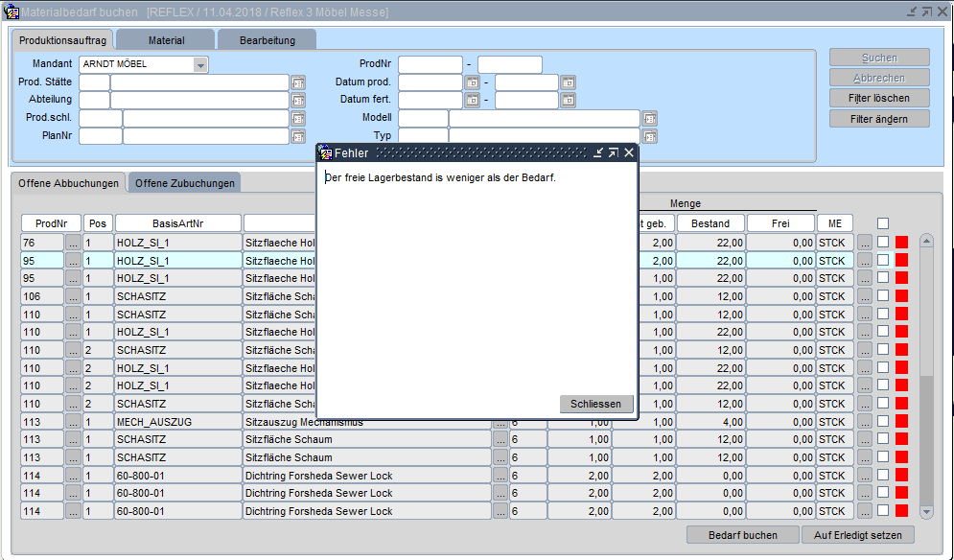Click red status indicator in first row
The height and width of the screenshot is (560, 954).
[x=901, y=243]
